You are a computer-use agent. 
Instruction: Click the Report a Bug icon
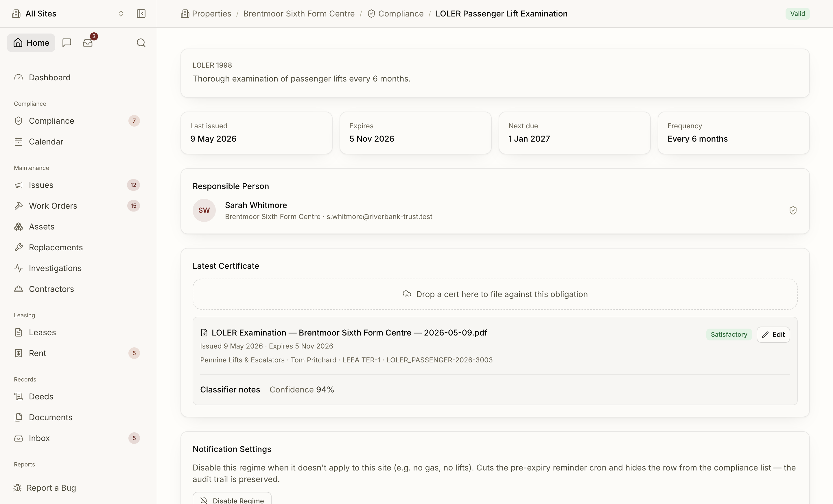point(18,488)
